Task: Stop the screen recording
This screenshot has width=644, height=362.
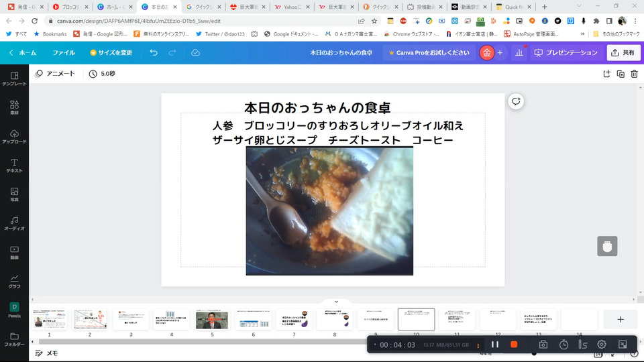Action: (x=514, y=345)
